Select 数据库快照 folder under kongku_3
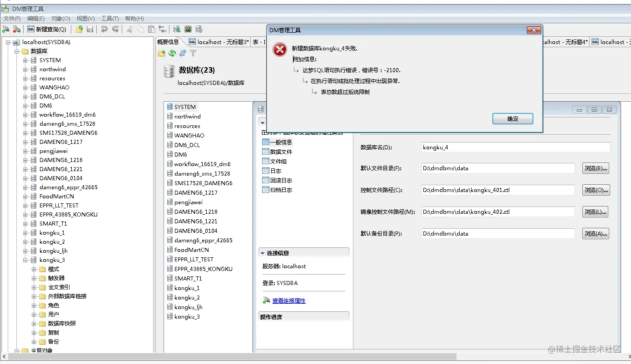631x364 pixels. pyautogui.click(x=62, y=324)
